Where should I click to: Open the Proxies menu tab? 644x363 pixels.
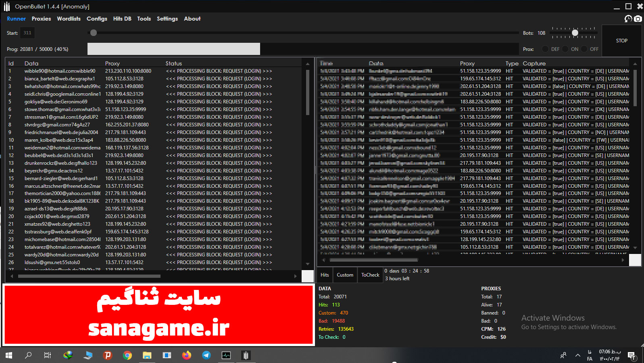point(42,19)
